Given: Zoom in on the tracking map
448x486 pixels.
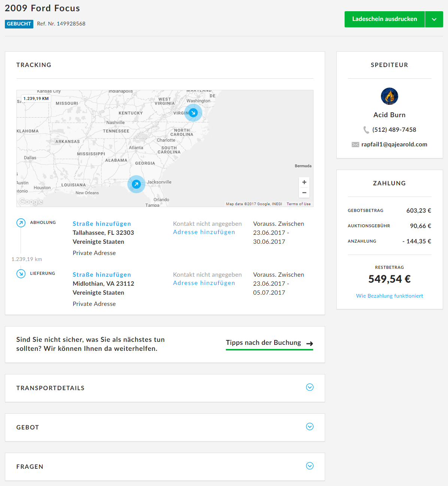Looking at the screenshot, I should (x=304, y=182).
